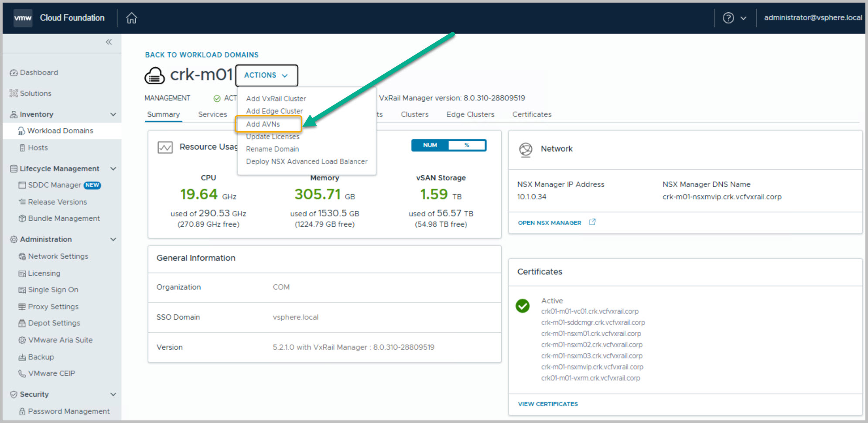Switch to the Edge Clusters tab

coord(470,114)
